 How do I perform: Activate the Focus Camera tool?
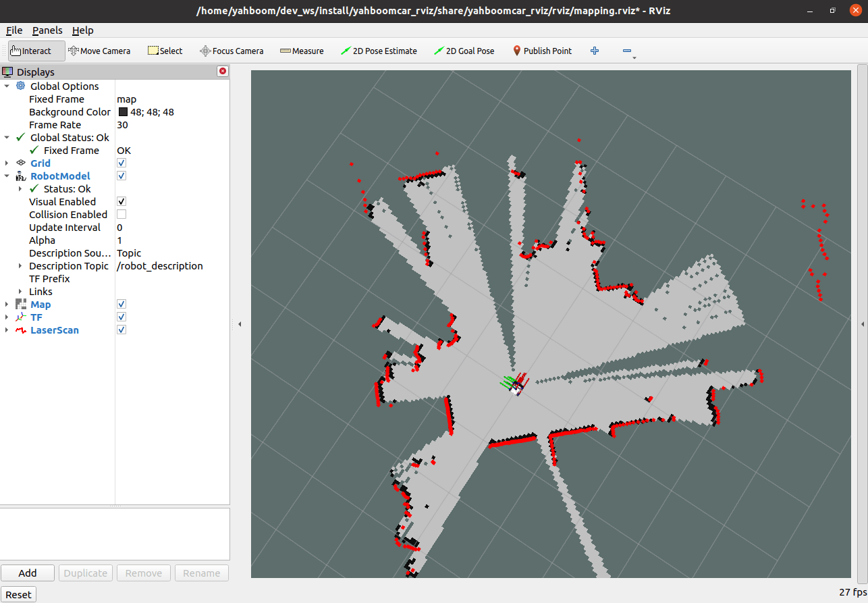pyautogui.click(x=232, y=51)
